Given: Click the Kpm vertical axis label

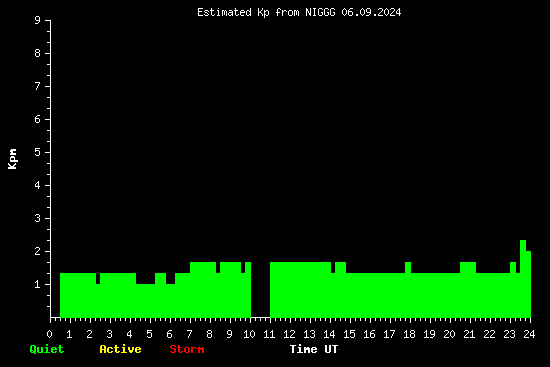Looking at the screenshot, I should (x=12, y=159).
